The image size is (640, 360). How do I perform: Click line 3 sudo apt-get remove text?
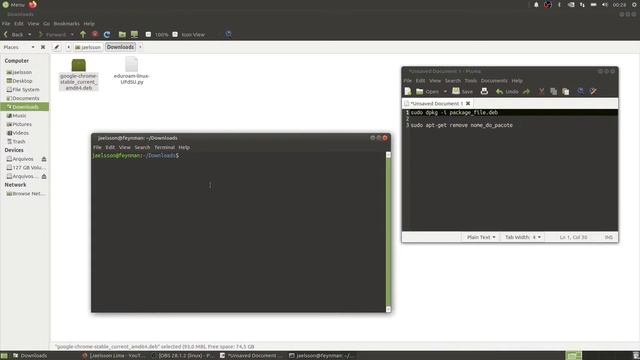(462, 125)
